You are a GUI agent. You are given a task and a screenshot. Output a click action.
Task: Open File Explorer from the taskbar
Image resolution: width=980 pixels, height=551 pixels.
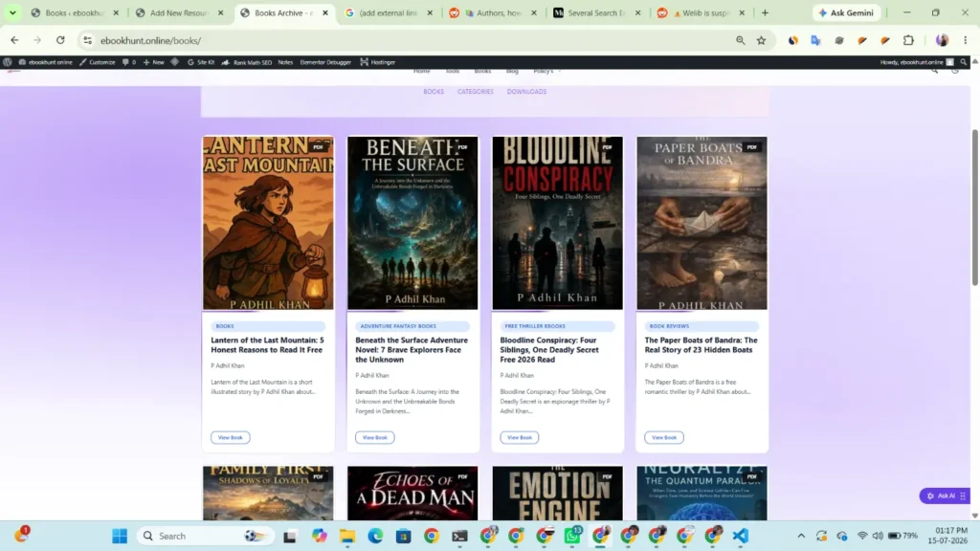(x=346, y=536)
